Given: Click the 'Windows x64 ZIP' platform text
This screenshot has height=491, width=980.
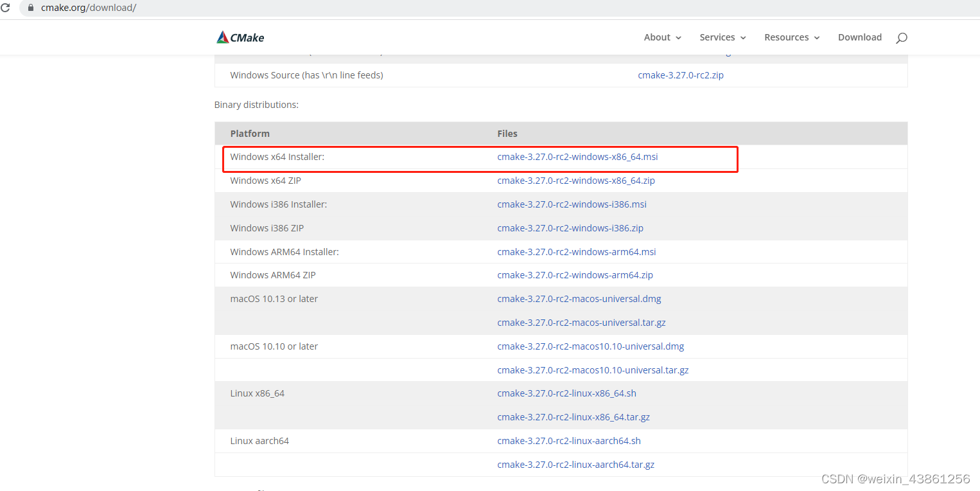Looking at the screenshot, I should pyautogui.click(x=266, y=181).
